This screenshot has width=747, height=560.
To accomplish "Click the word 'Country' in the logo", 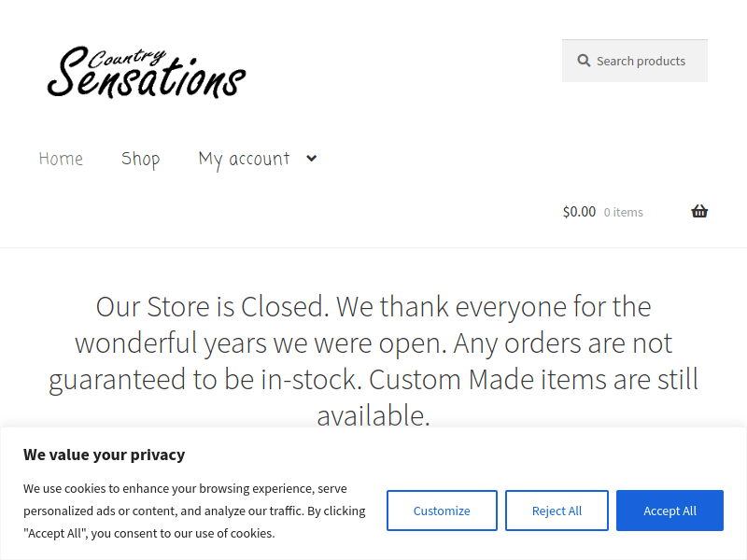I will tap(130, 58).
